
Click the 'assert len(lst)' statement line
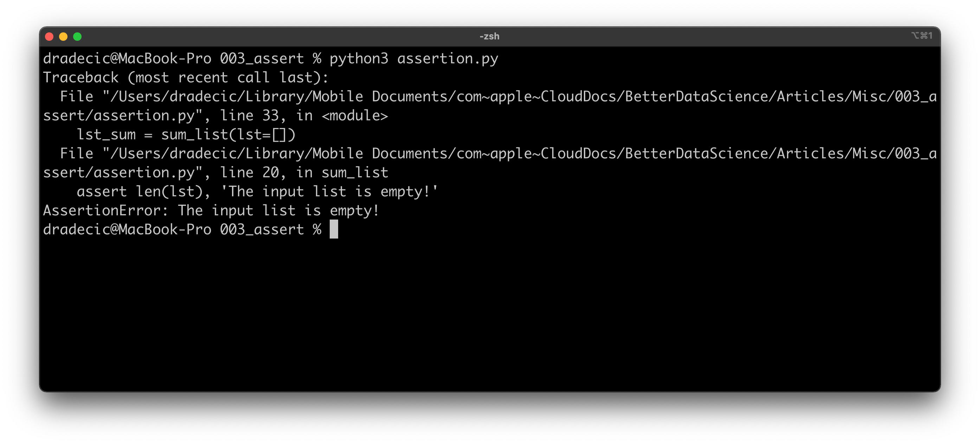click(140, 191)
